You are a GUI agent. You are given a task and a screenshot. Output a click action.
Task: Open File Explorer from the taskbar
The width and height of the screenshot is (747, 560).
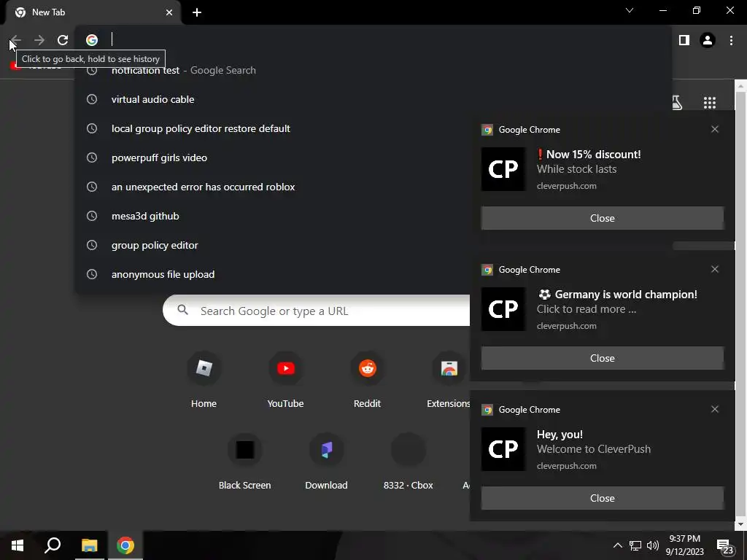pyautogui.click(x=89, y=545)
